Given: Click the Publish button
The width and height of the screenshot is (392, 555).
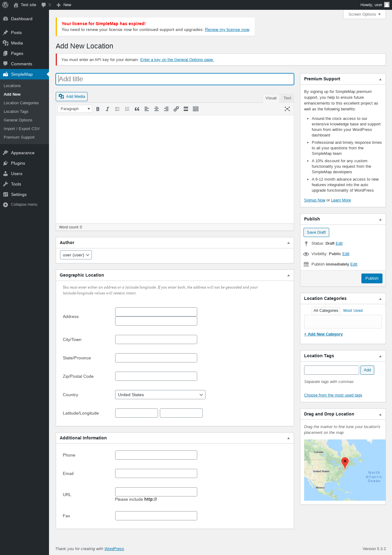Looking at the screenshot, I should (x=372, y=278).
